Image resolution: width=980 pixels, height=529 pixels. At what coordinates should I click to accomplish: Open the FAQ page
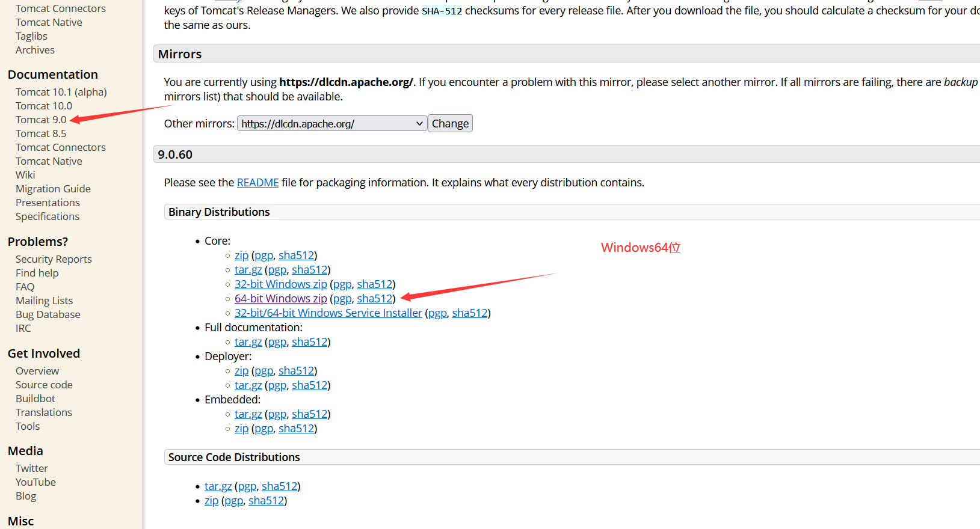coord(25,287)
